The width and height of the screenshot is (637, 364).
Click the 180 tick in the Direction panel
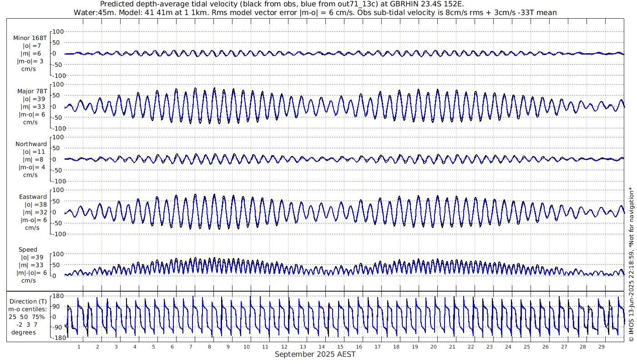[x=57, y=296]
